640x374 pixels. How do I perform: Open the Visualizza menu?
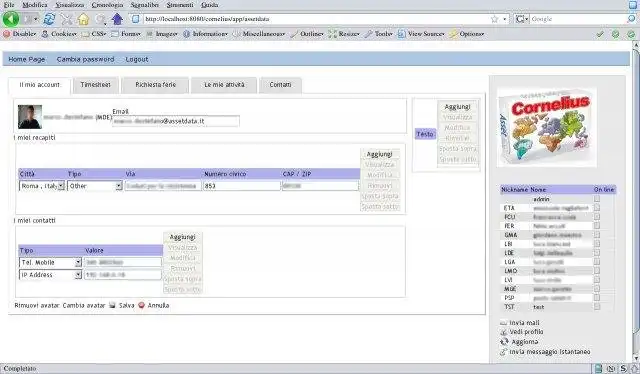click(70, 5)
